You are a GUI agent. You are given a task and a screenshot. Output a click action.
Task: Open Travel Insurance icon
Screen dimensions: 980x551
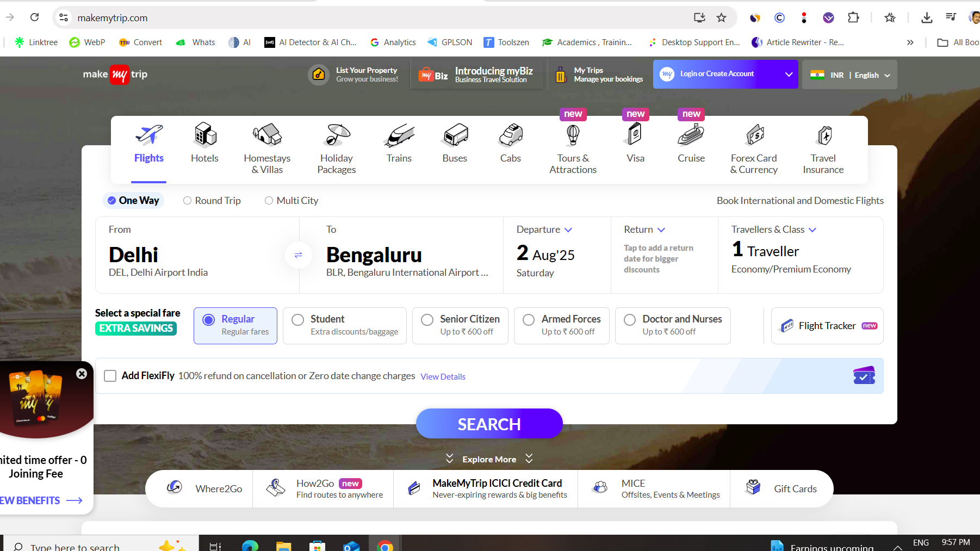[x=824, y=135]
